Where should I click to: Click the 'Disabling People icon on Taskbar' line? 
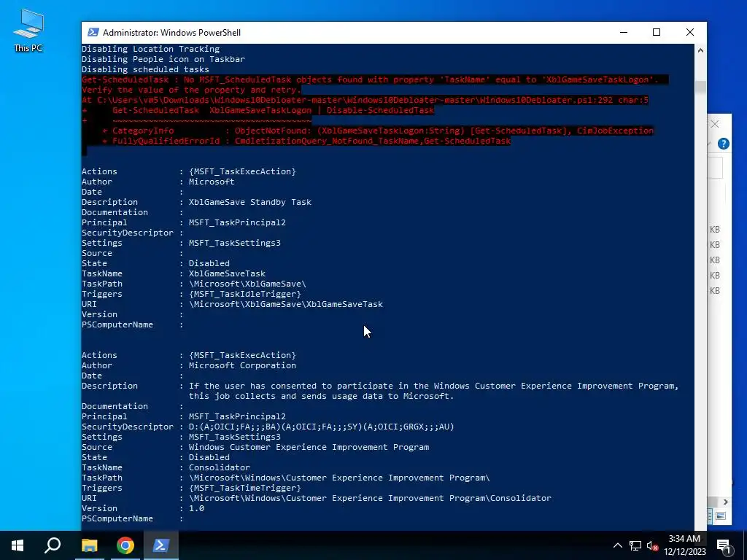pos(163,59)
